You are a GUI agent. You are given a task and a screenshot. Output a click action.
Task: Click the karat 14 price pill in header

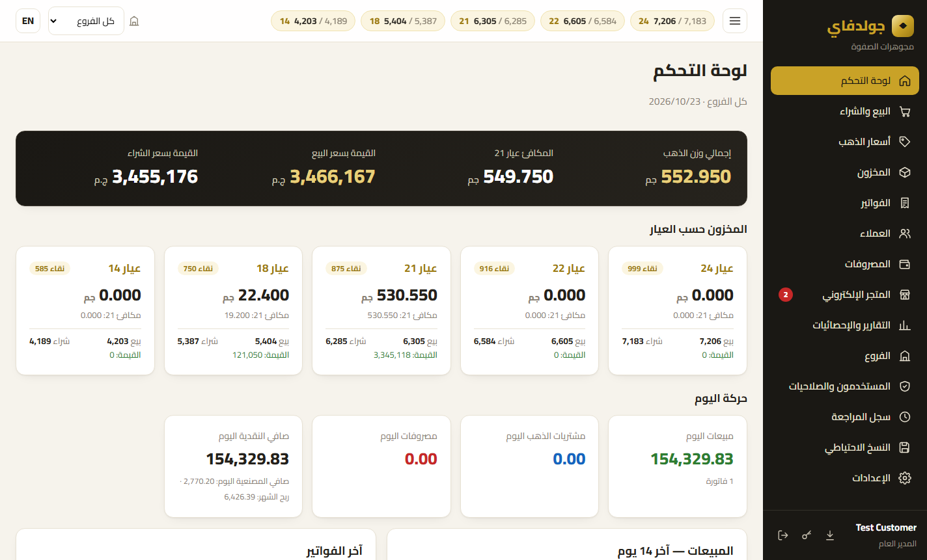(x=313, y=21)
